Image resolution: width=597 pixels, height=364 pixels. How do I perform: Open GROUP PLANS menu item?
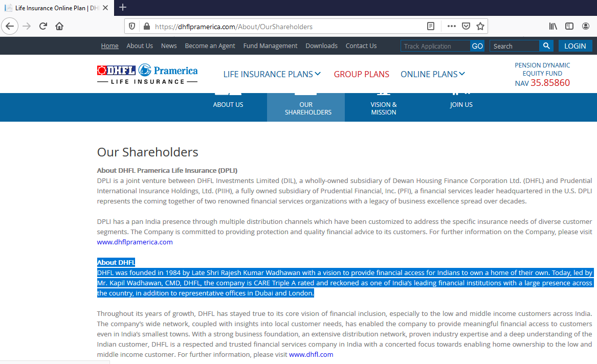[362, 74]
